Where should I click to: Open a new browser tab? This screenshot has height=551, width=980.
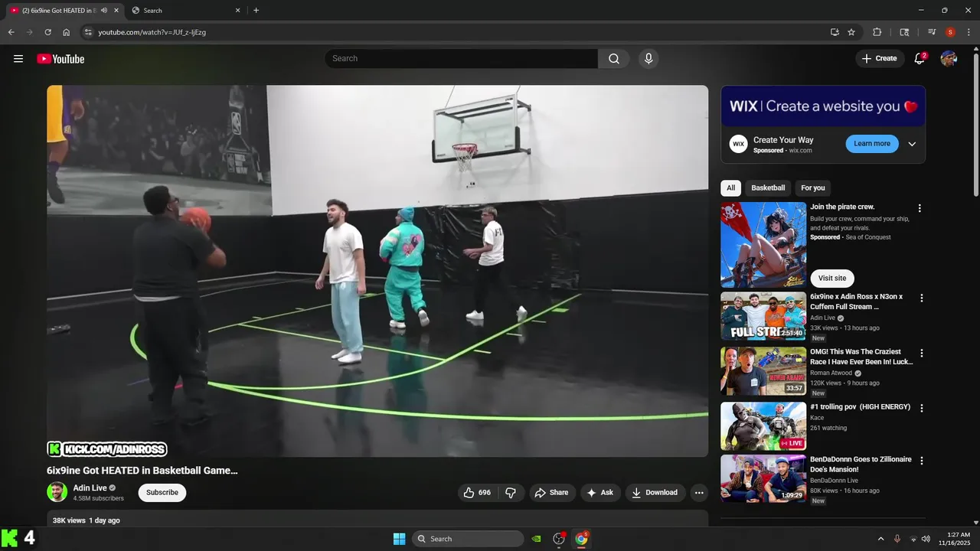pos(256,11)
